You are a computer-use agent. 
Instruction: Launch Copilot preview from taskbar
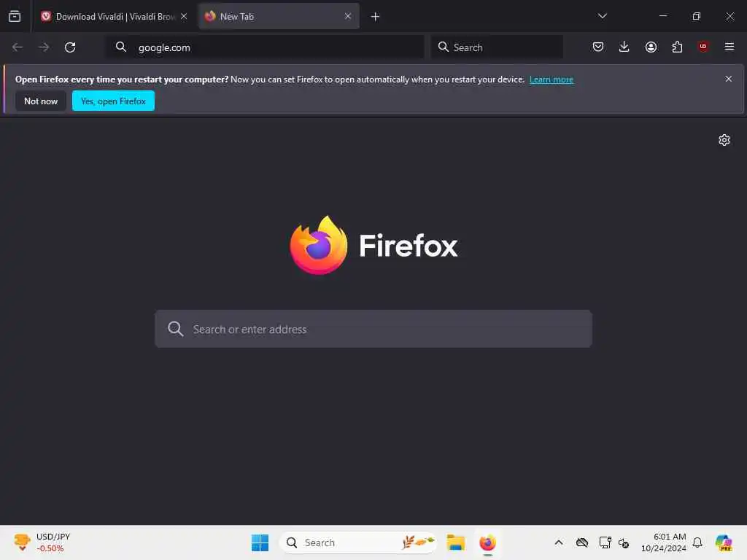pos(723,542)
